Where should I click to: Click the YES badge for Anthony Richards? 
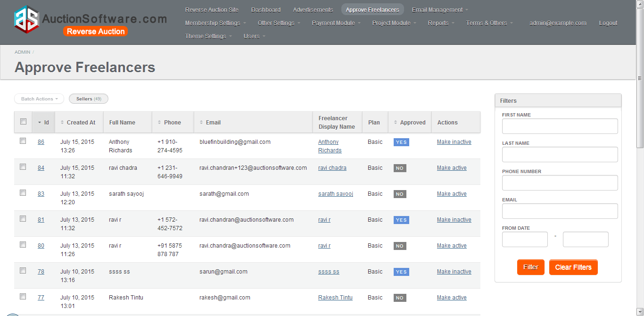(x=401, y=142)
